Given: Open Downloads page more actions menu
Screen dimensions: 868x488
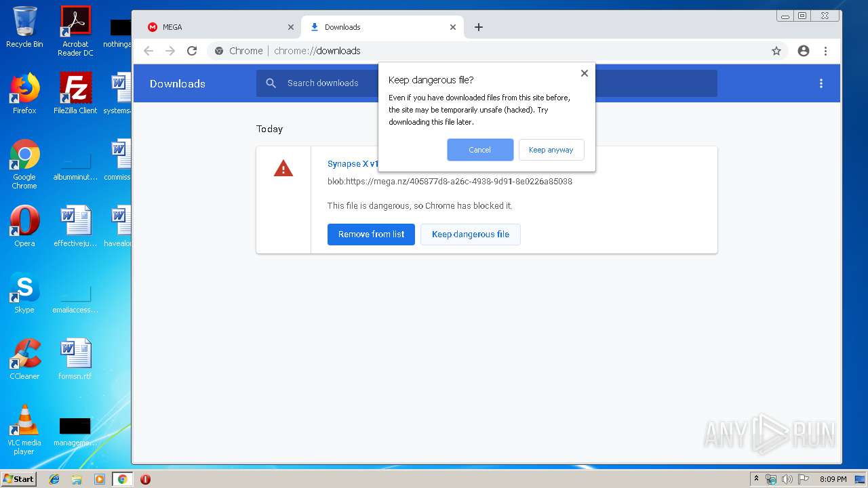Looking at the screenshot, I should (x=821, y=83).
